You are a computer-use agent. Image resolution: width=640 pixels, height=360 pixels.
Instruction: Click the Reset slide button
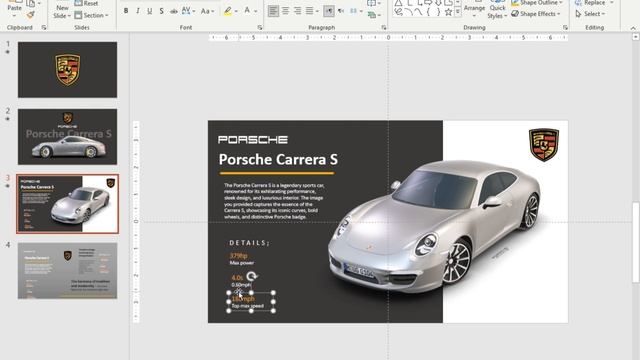87,3
